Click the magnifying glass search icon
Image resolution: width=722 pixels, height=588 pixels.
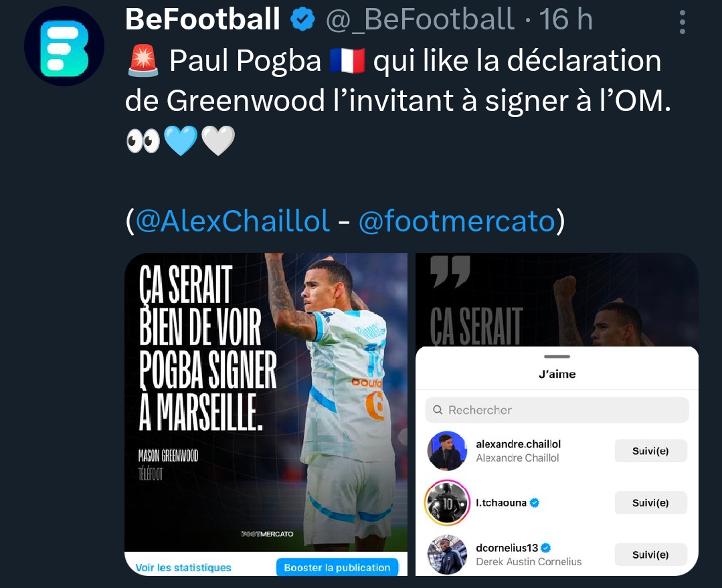tap(438, 410)
